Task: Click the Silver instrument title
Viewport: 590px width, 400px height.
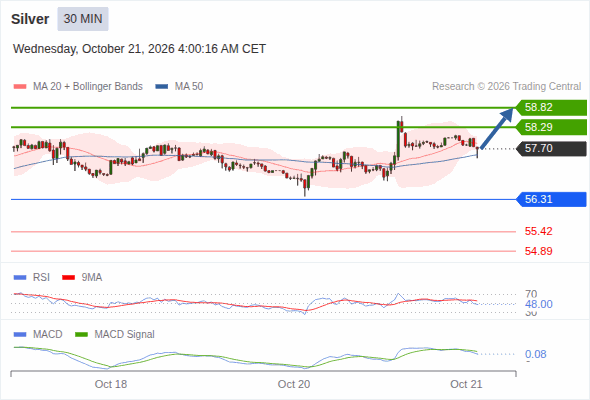Action: 30,19
